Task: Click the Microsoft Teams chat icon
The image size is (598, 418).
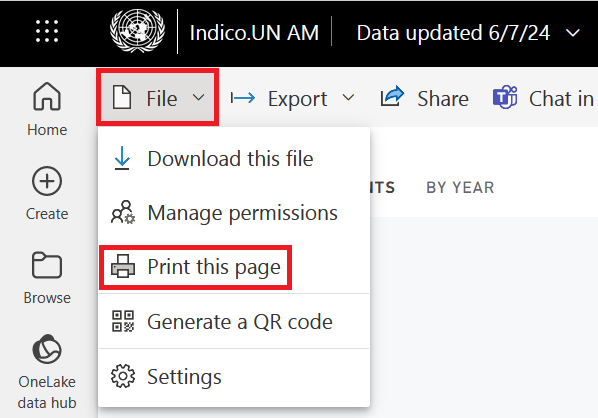Action: tap(505, 98)
